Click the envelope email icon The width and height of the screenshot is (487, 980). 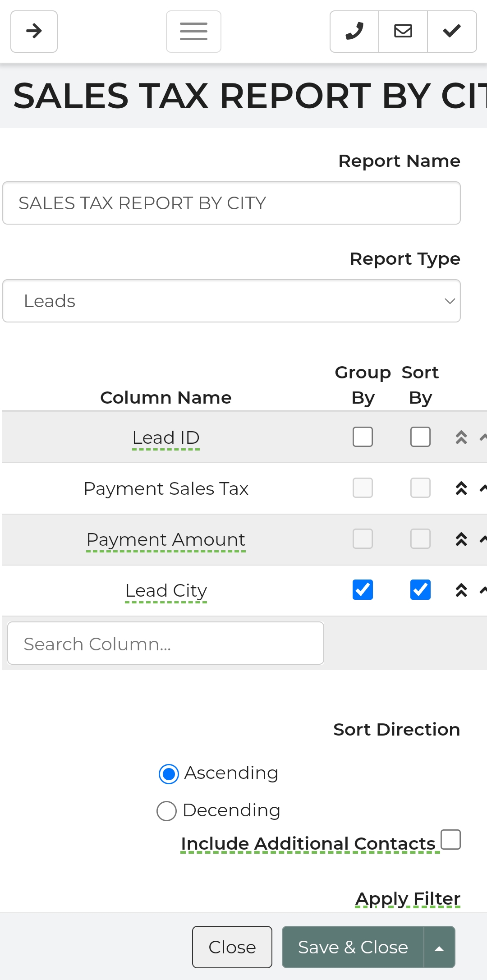403,32
